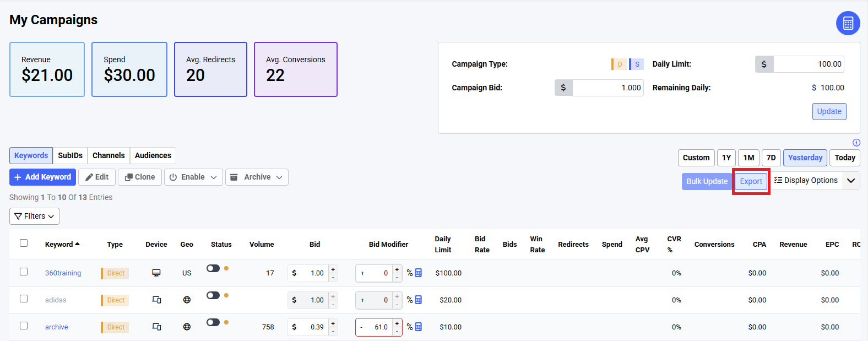This screenshot has height=341, width=868.
Task: Click the globe geo icon for adidas
Action: (187, 300)
